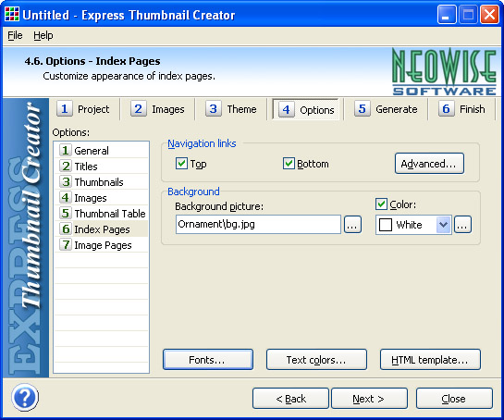504x420 pixels.
Task: Click the Express Thumbnail Creator title bar icon
Action: [x=12, y=15]
